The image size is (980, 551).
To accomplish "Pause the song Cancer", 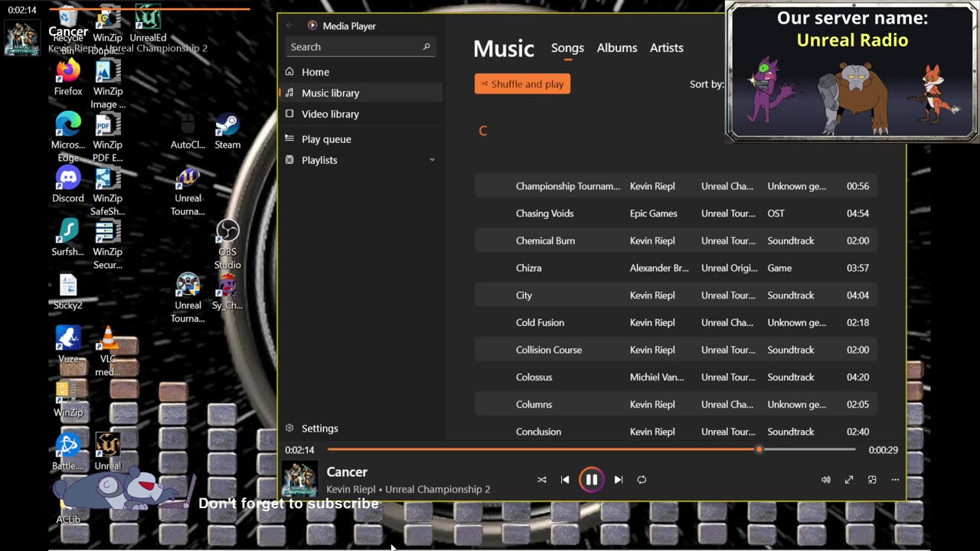I will [x=591, y=480].
